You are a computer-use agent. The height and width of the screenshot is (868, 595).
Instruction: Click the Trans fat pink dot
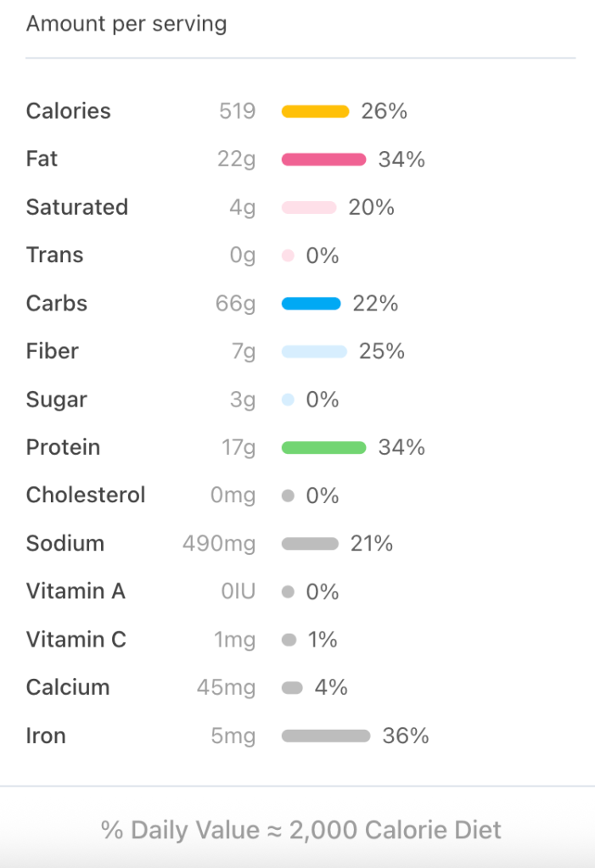click(x=288, y=255)
